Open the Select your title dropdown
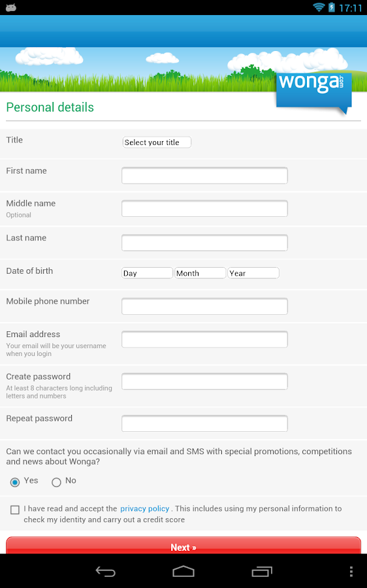 pyautogui.click(x=157, y=142)
